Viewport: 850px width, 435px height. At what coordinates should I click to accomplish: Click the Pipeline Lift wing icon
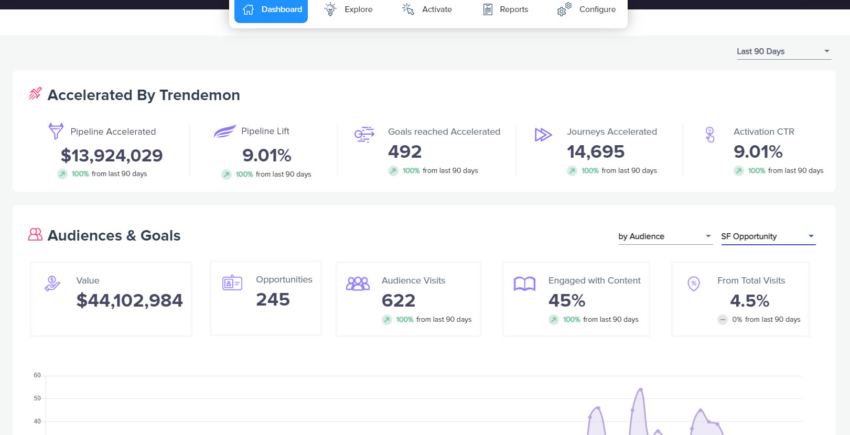[225, 131]
